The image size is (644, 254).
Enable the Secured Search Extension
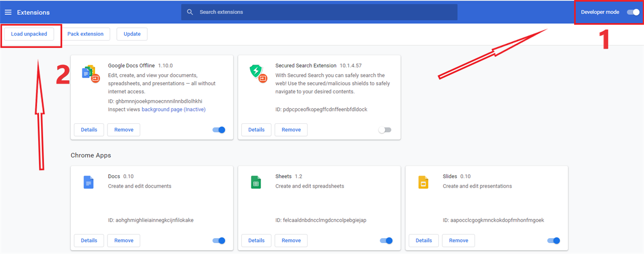coord(385,130)
